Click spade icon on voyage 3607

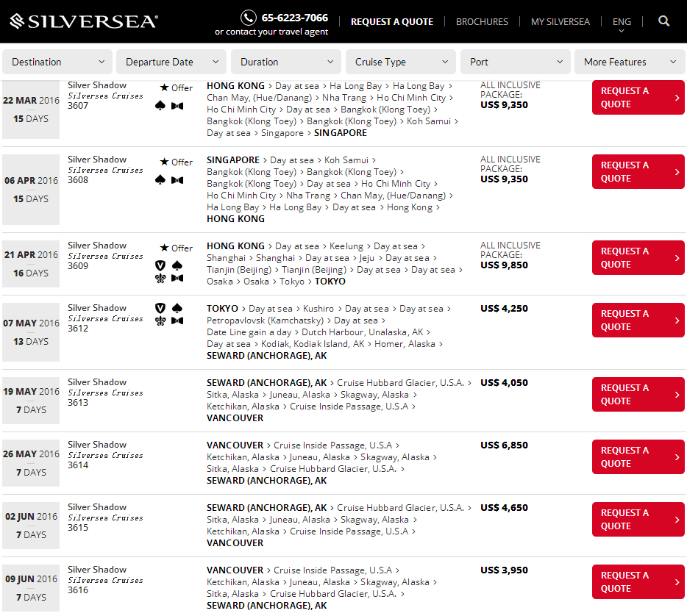coord(160,106)
